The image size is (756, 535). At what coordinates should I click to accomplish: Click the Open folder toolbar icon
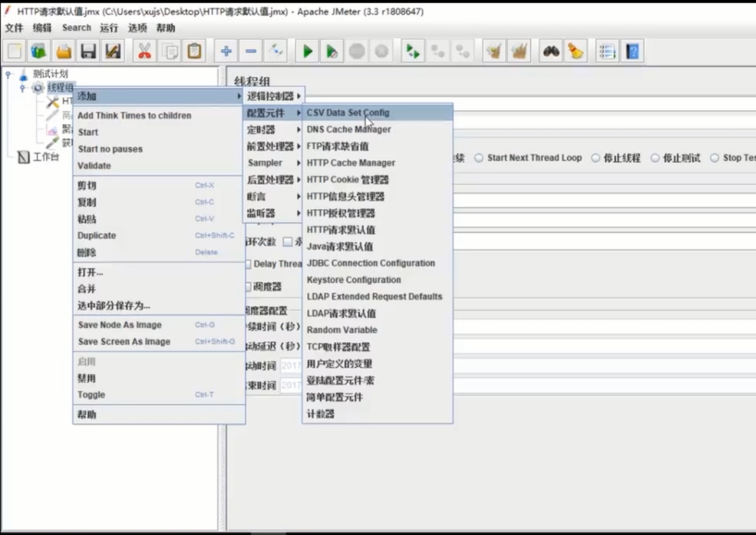(63, 51)
